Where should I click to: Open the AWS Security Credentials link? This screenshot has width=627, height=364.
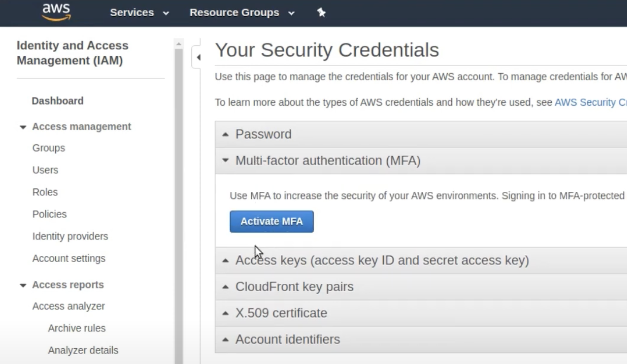tap(590, 102)
